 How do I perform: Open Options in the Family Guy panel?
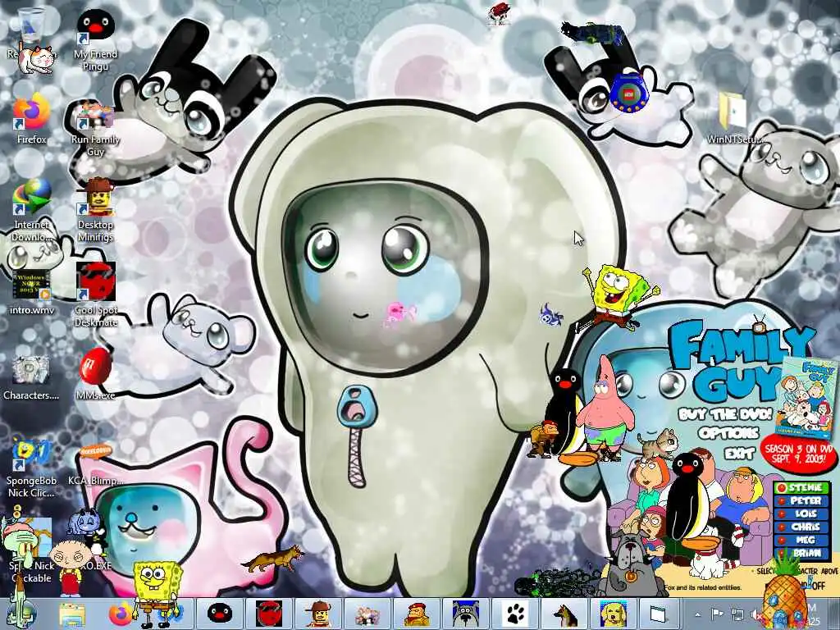728,433
